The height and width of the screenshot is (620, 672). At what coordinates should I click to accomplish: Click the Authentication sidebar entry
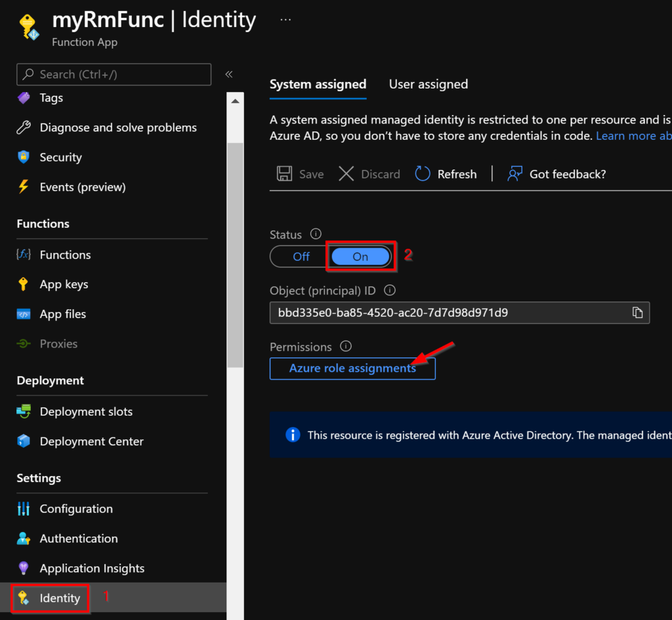click(x=80, y=539)
